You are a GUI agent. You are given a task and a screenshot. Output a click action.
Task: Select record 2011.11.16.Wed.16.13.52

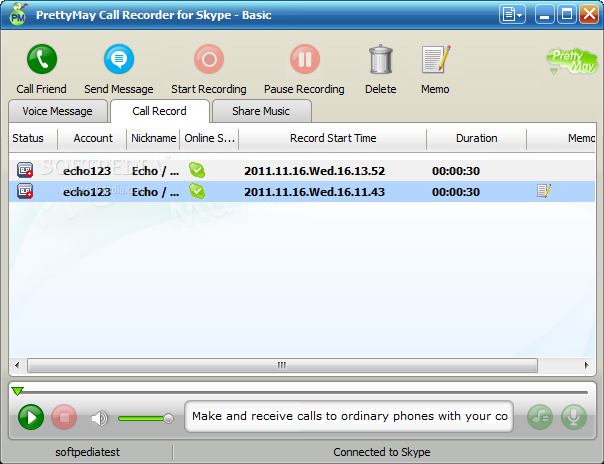314,171
